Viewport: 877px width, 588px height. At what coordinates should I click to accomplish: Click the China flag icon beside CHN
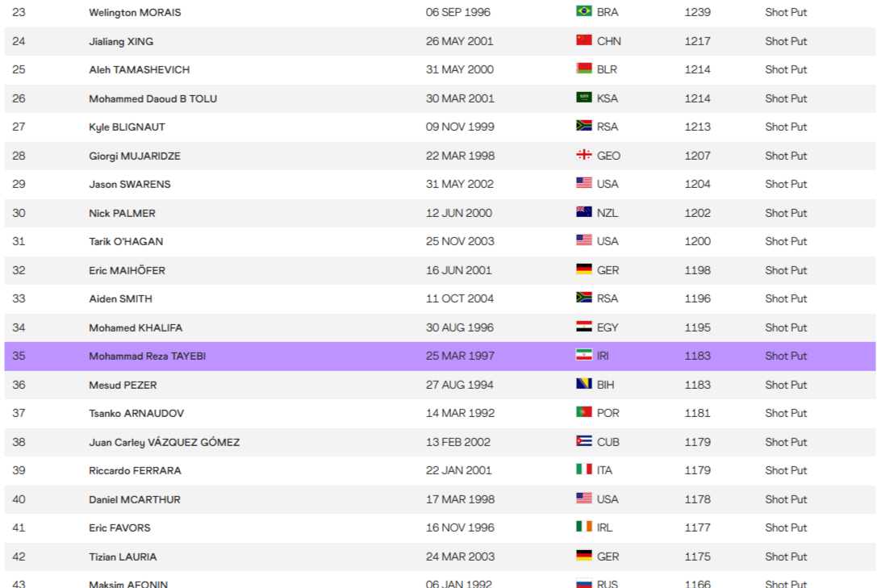pyautogui.click(x=583, y=41)
